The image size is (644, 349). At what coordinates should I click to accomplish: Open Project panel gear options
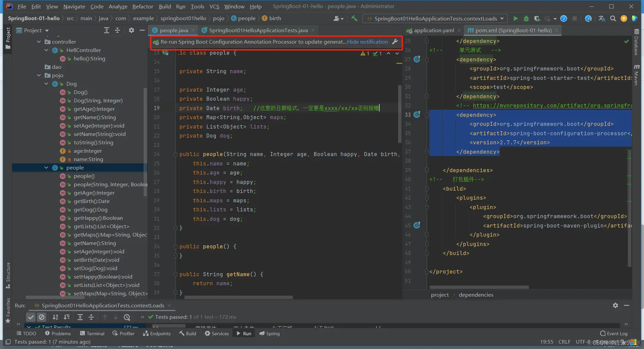(131, 31)
